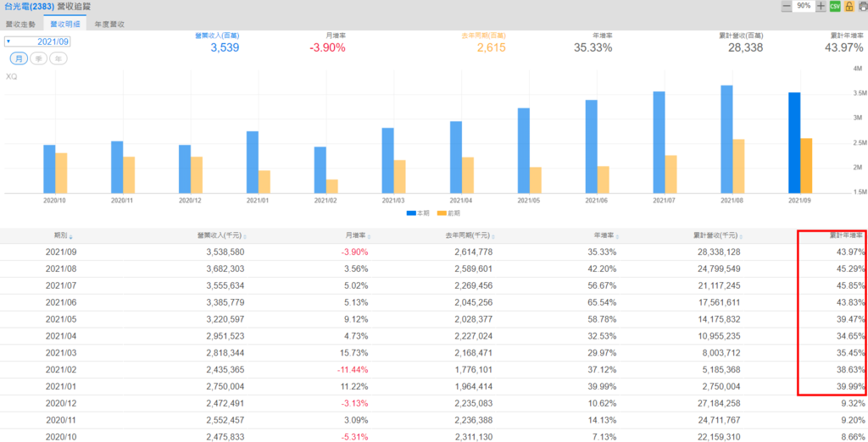
Task: Click the summary 營業收入 value 3,539
Action: pos(225,47)
